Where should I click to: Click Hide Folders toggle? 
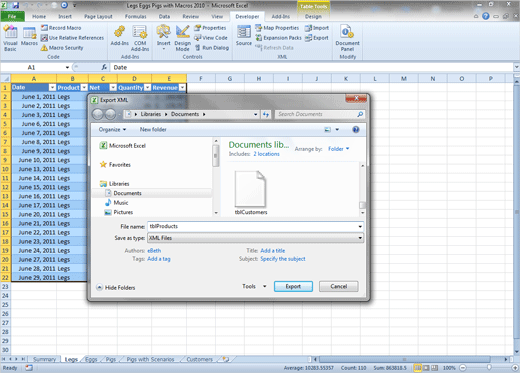(116, 287)
